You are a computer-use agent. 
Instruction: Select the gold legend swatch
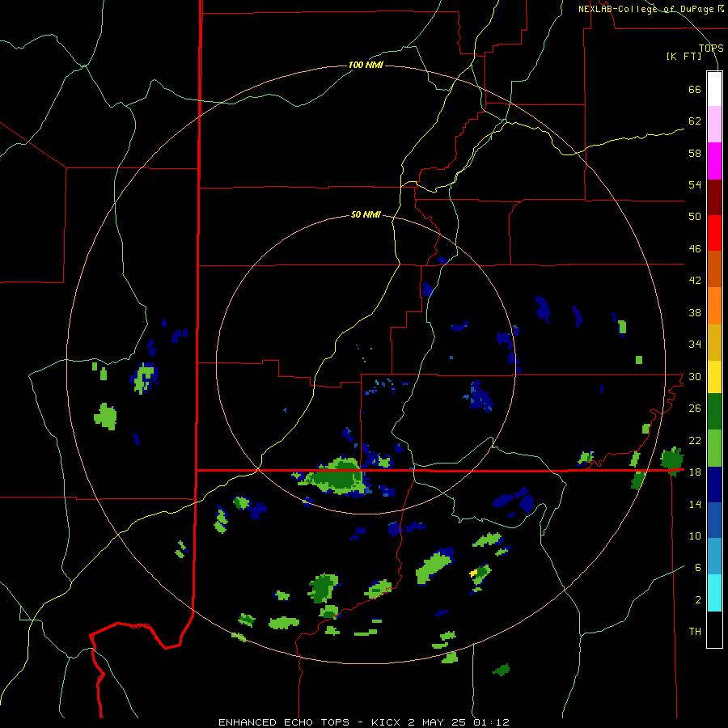714,341
